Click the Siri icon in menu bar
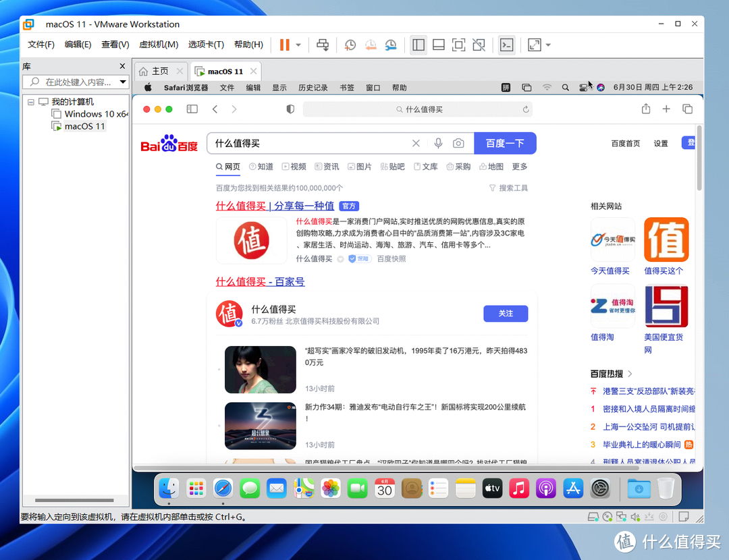The image size is (729, 560). pyautogui.click(x=601, y=87)
